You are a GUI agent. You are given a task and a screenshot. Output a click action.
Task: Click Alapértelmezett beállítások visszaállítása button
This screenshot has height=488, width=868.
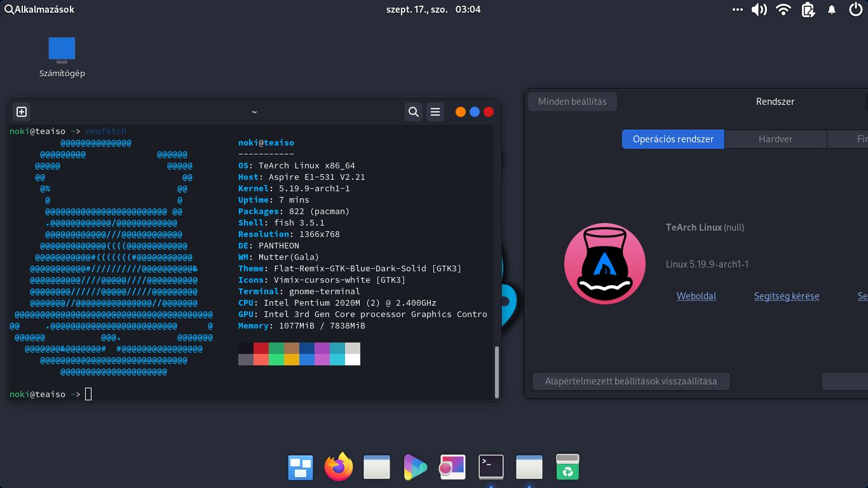[631, 381]
